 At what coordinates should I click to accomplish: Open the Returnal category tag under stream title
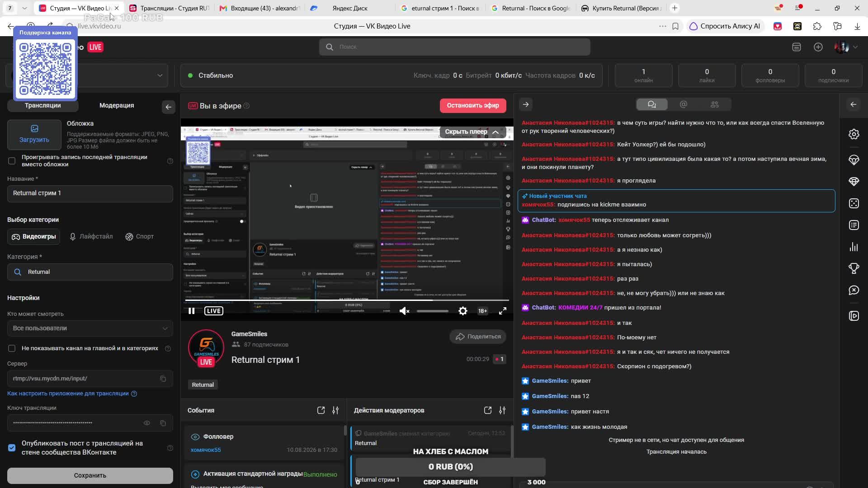pyautogui.click(x=203, y=385)
